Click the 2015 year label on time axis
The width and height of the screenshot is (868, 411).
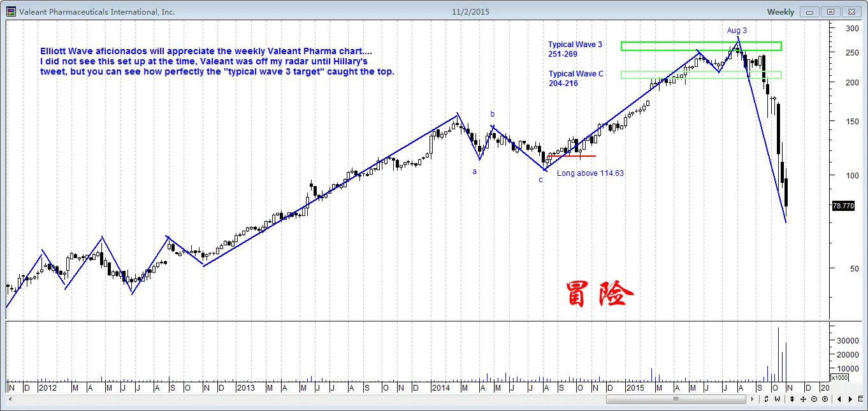click(635, 387)
